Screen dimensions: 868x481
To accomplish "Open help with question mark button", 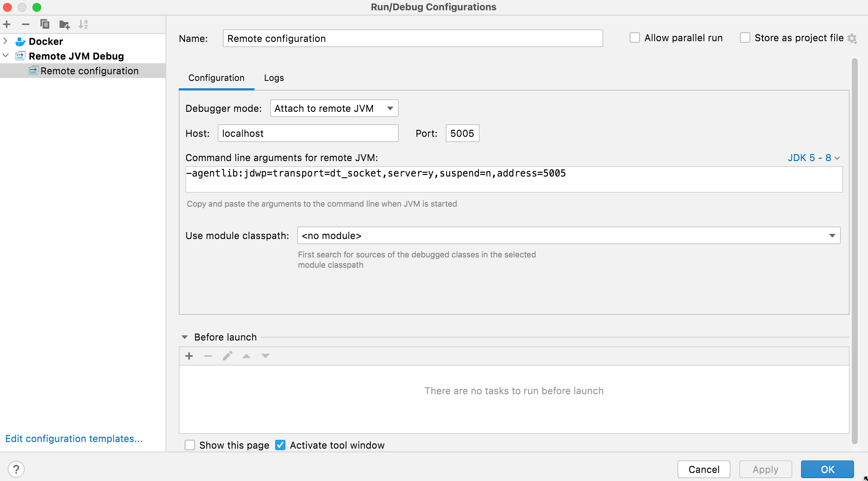I will point(16,469).
